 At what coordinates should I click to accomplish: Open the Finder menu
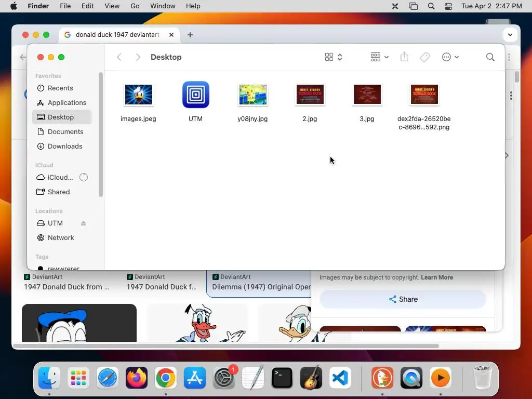[38, 6]
